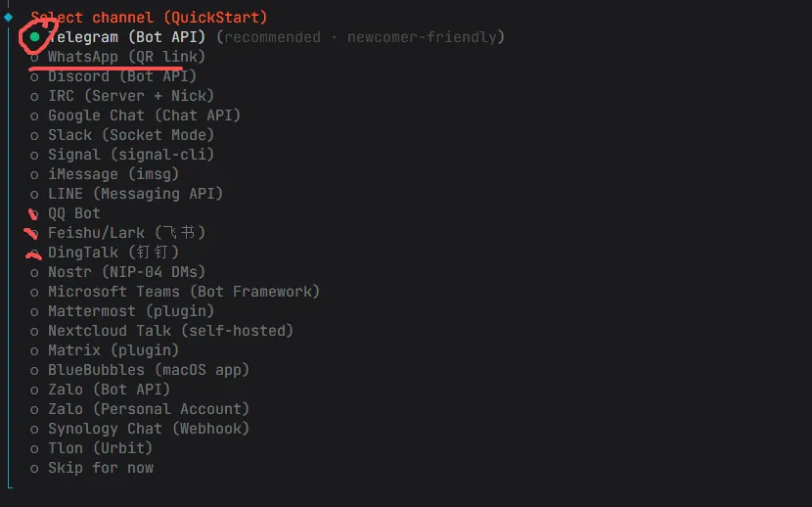Image resolution: width=812 pixels, height=507 pixels.
Task: Select Nostr (NIP-04 DMs) option
Action: [x=126, y=272]
